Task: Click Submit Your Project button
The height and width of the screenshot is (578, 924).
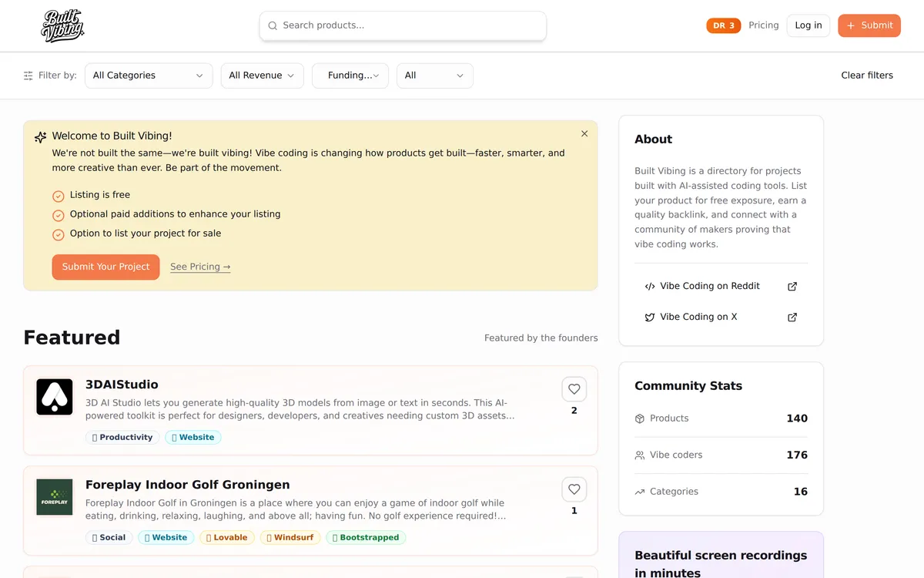Action: click(106, 267)
